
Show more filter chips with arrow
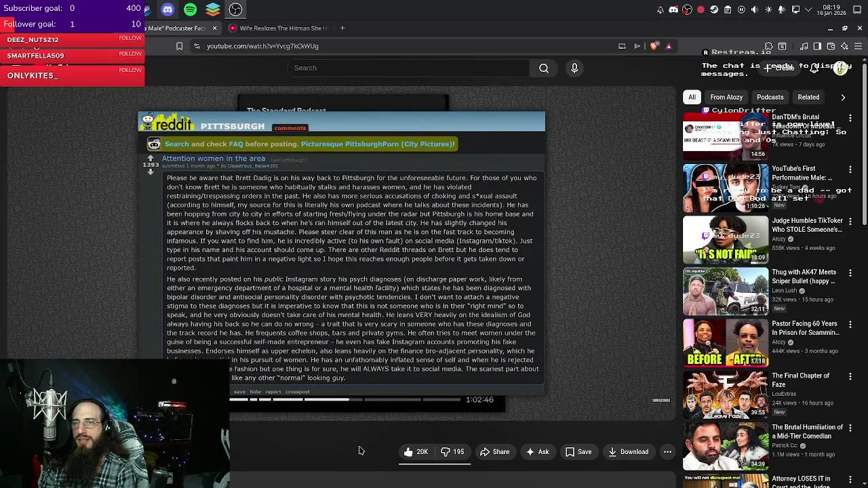(x=843, y=97)
